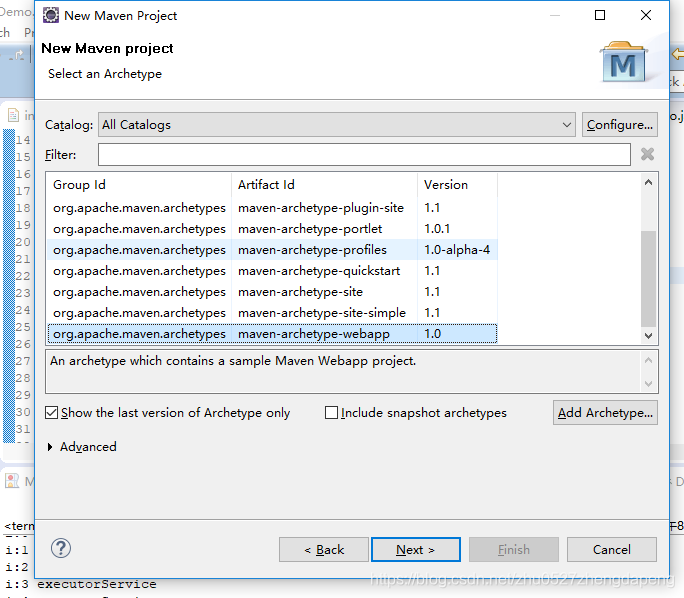Click the archetype list vertical scrollbar thumb
This screenshot has width=684, height=598.
coord(648,278)
